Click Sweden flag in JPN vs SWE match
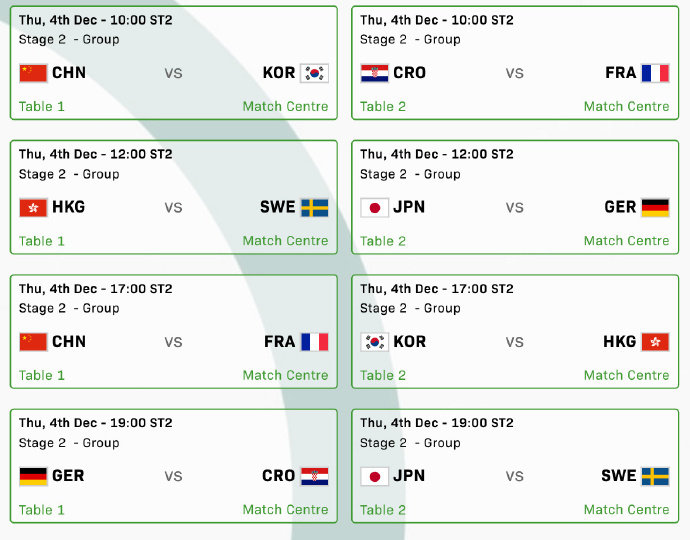690x540 pixels. (655, 476)
